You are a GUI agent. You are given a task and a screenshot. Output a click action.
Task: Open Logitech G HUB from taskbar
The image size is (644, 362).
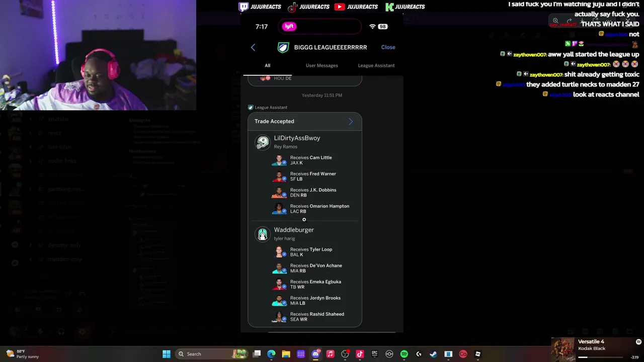pos(419,354)
